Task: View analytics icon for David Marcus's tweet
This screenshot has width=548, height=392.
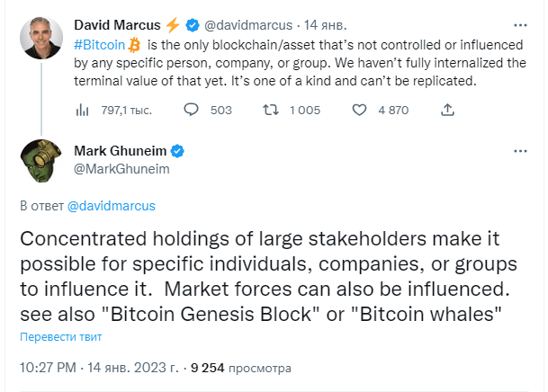Action: click(x=82, y=110)
